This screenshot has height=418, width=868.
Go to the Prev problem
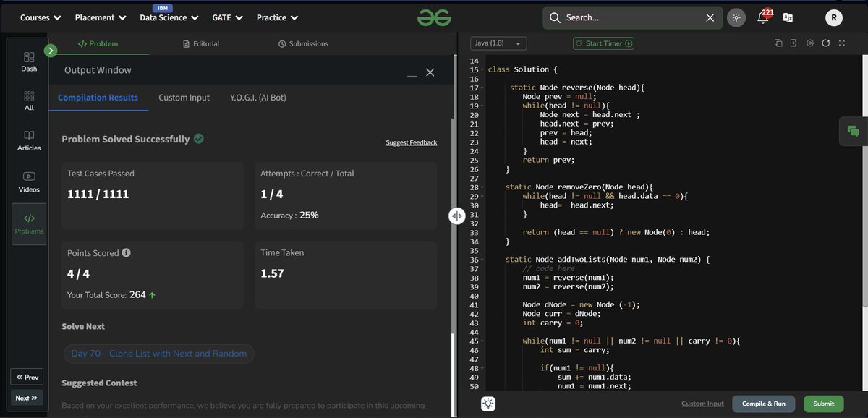[27, 377]
